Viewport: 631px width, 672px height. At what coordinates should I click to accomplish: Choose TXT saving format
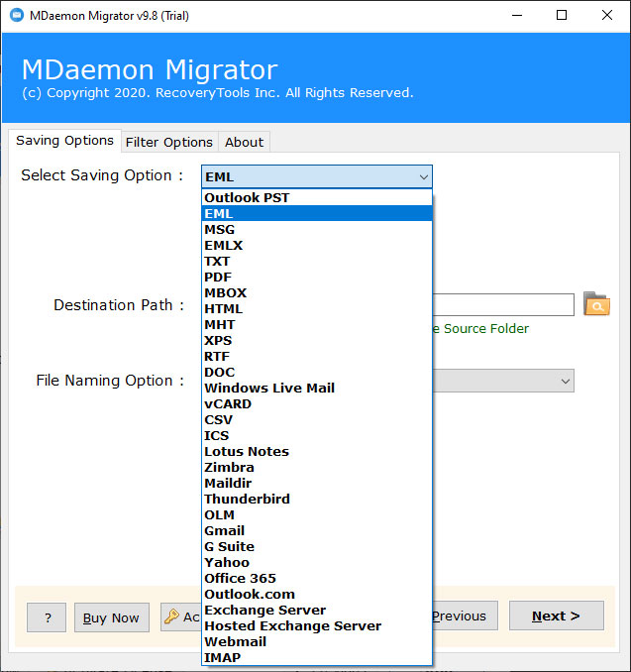pyautogui.click(x=317, y=261)
